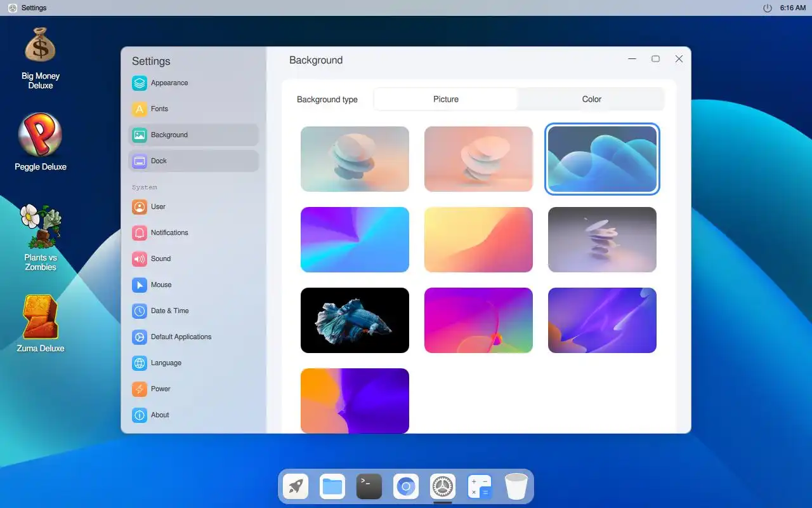Select the purple swirl wallpaper
Viewport: 812px width, 508px height.
(602, 320)
